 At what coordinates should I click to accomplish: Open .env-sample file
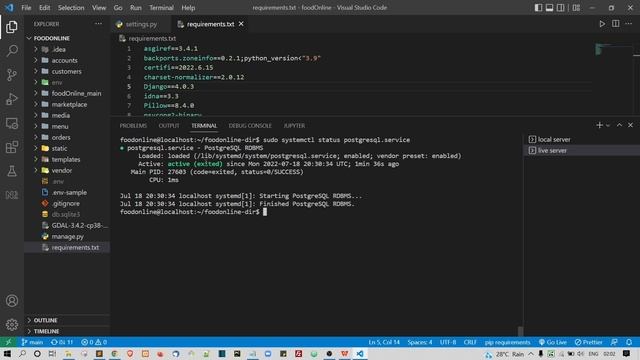[x=69, y=192]
